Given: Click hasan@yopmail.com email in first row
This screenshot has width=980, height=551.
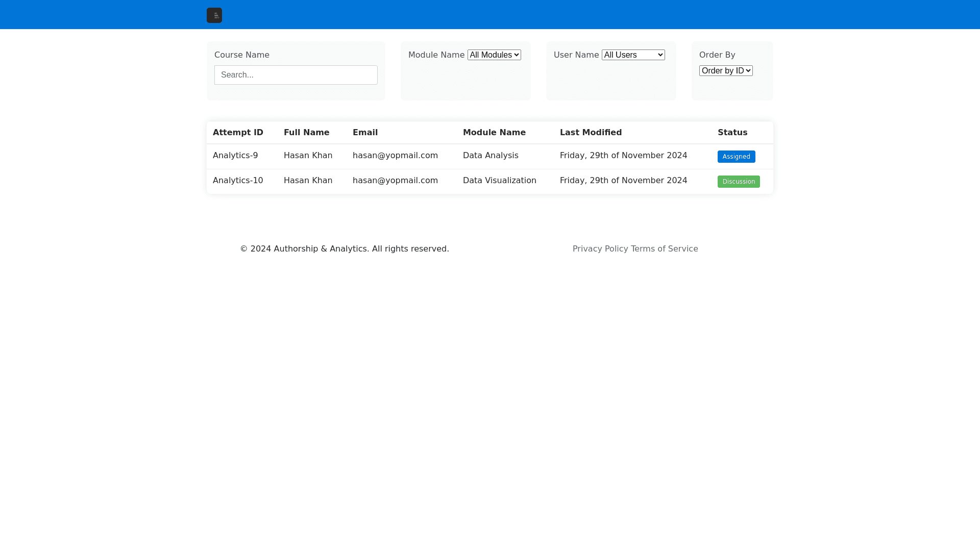Looking at the screenshot, I should tap(395, 156).
